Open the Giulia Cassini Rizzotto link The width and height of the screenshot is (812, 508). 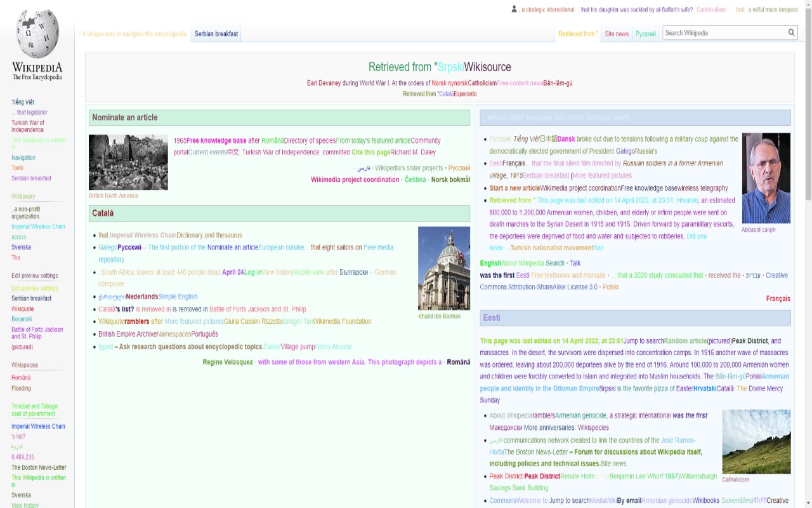(x=253, y=321)
